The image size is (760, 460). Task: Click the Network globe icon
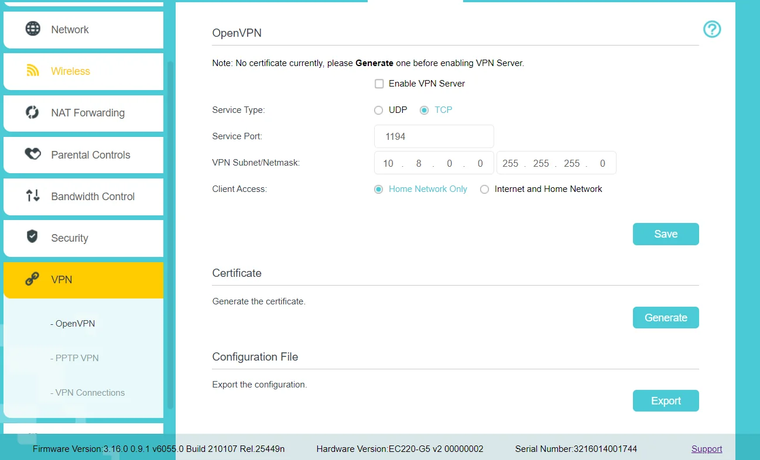pos(33,29)
